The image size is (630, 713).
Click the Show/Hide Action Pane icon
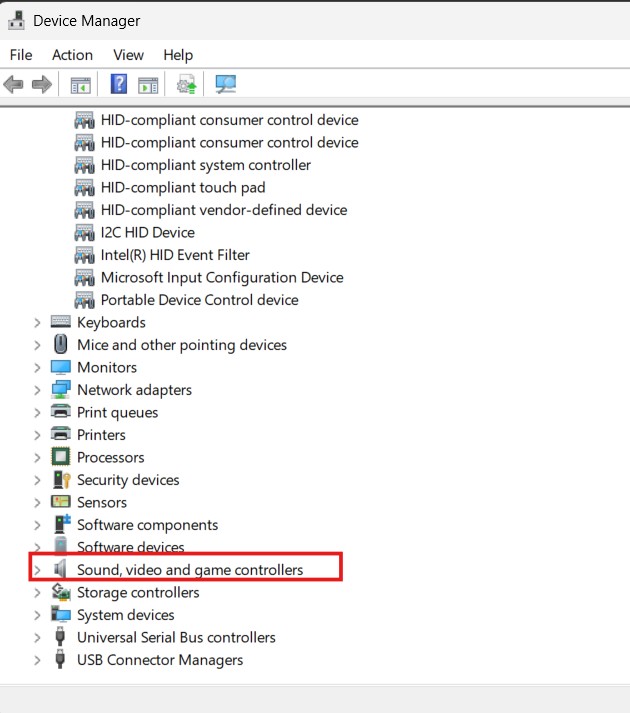(x=148, y=84)
